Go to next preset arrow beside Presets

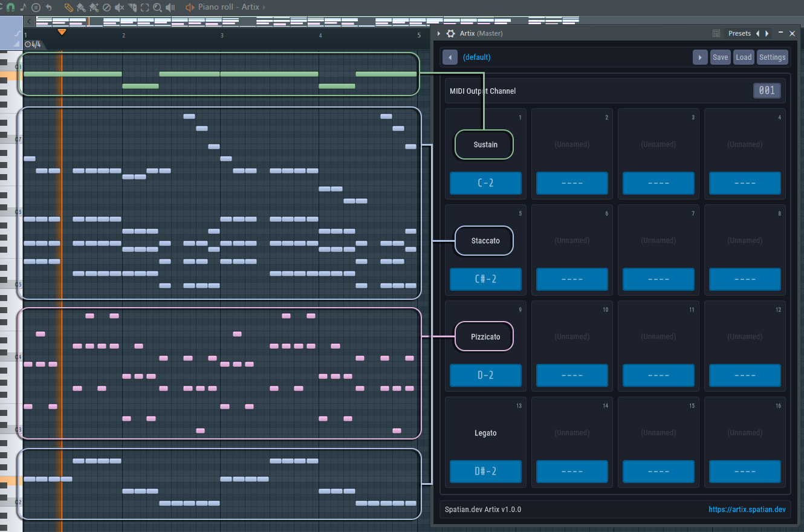(x=767, y=33)
